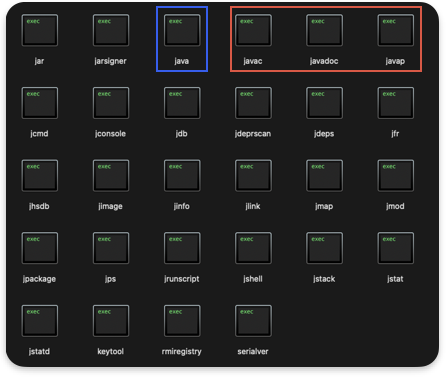
Task: Click the "jdeprscan" file name label
Action: pos(253,134)
